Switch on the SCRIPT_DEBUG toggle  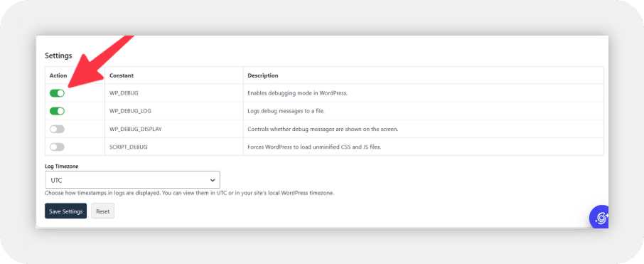click(57, 147)
